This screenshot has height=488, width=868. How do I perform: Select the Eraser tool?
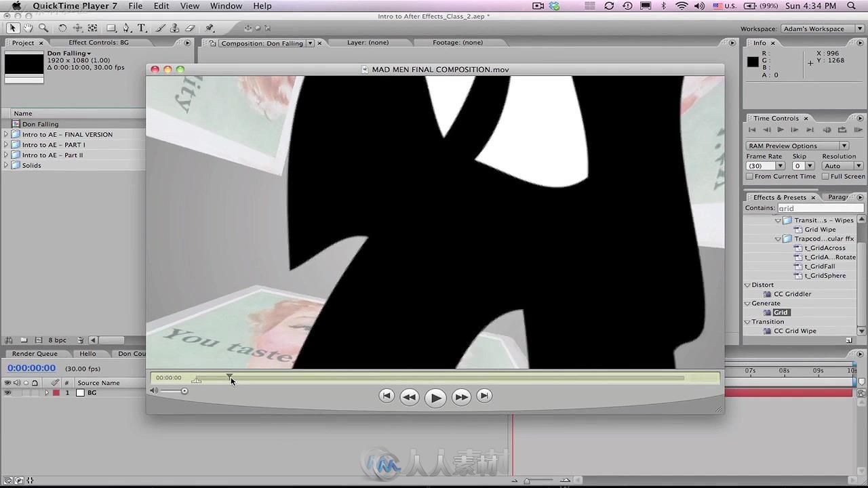(190, 28)
